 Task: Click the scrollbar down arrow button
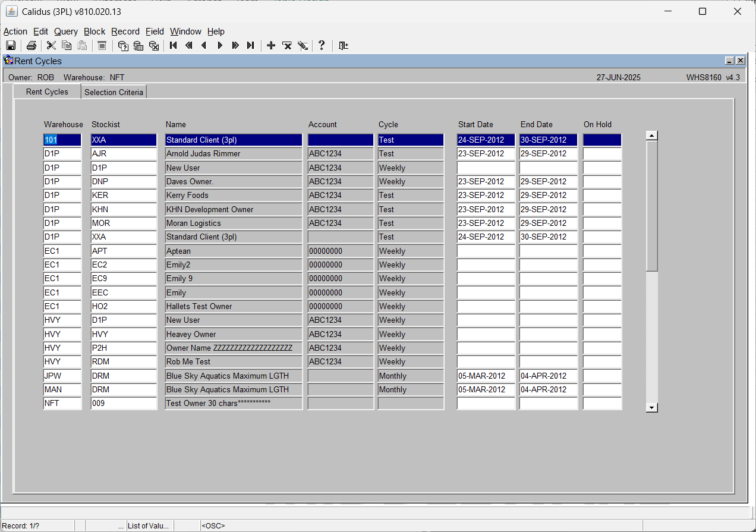(x=652, y=407)
